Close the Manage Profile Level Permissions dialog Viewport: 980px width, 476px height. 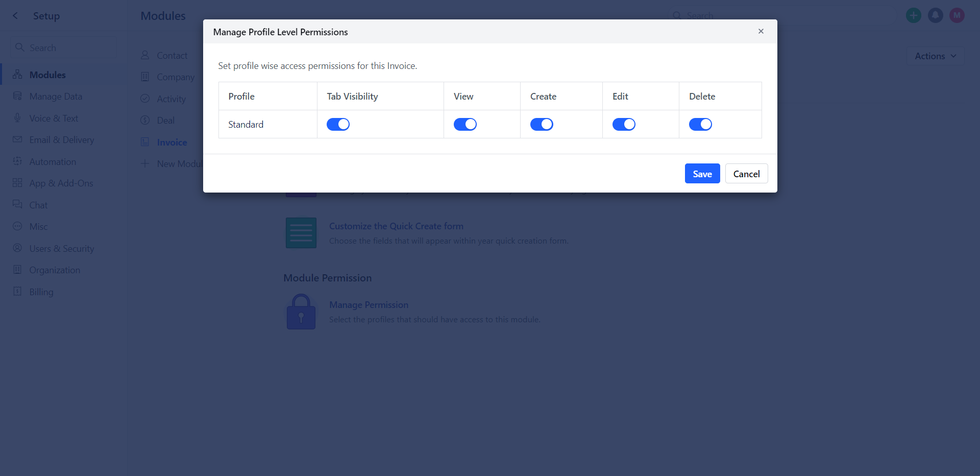point(761,31)
